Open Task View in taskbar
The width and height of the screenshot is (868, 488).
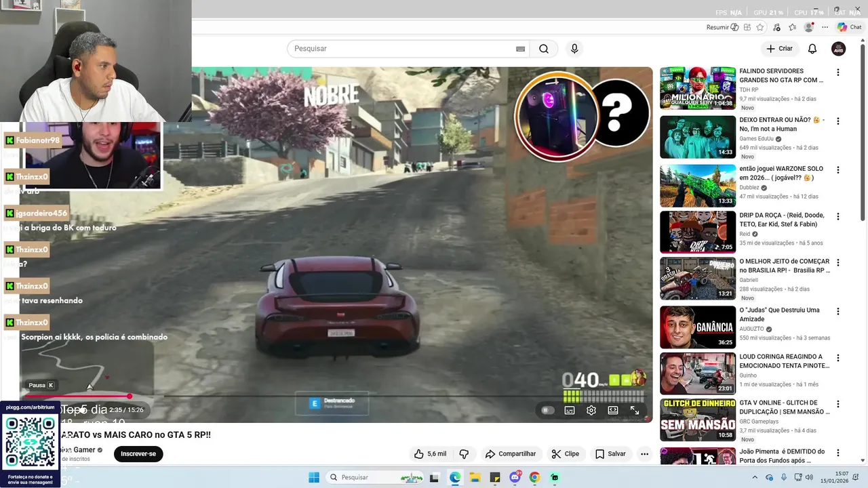(434, 477)
